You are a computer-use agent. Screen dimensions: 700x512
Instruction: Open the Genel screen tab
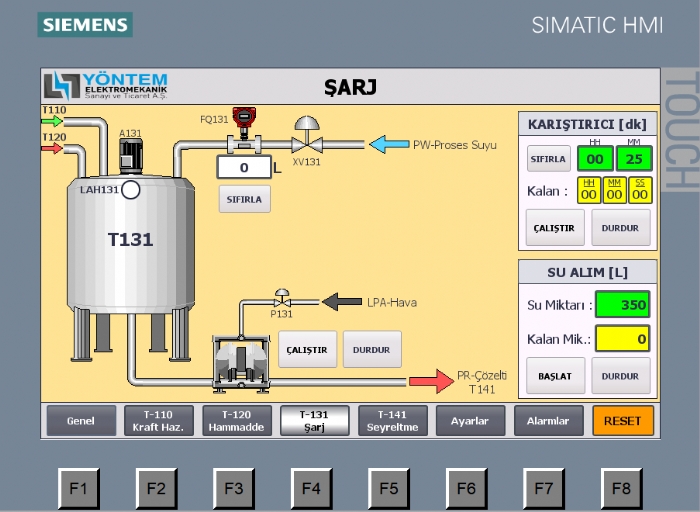(x=81, y=420)
